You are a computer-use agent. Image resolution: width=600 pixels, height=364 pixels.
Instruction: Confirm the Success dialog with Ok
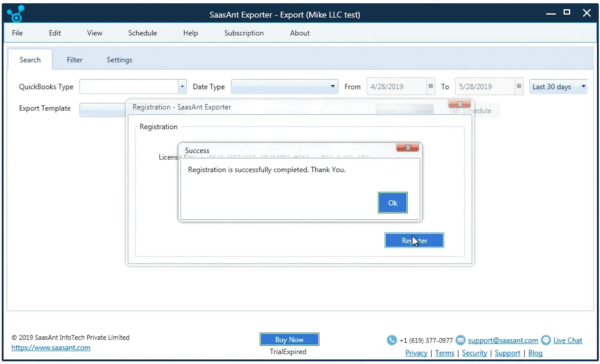[393, 203]
